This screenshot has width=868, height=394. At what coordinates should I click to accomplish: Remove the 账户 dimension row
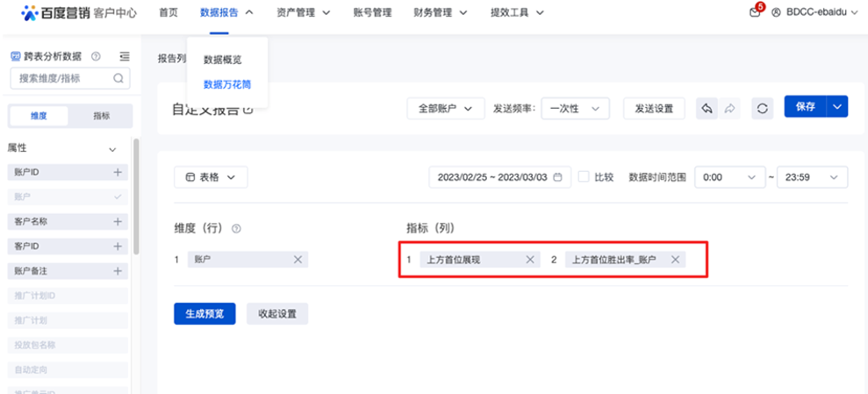298,260
